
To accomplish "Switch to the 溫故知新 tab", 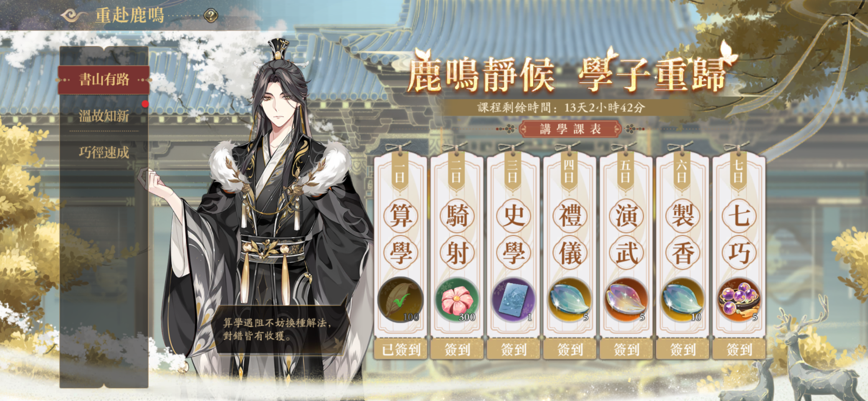I will pos(104,116).
